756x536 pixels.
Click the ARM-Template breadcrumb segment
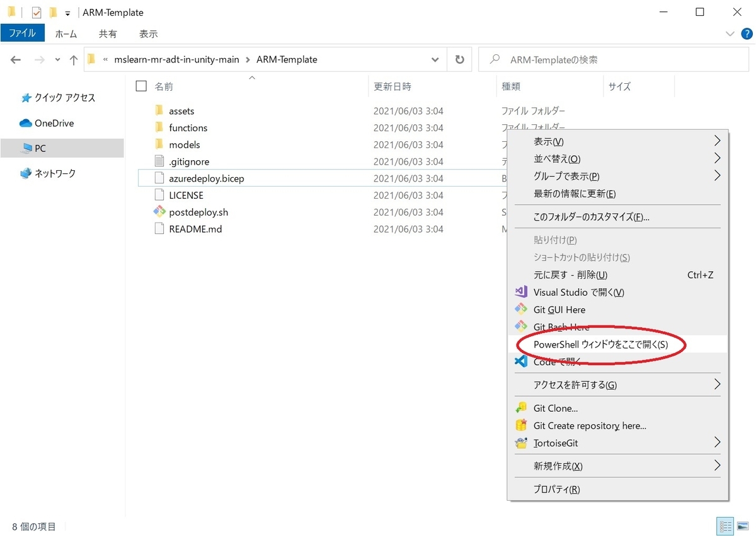click(287, 60)
